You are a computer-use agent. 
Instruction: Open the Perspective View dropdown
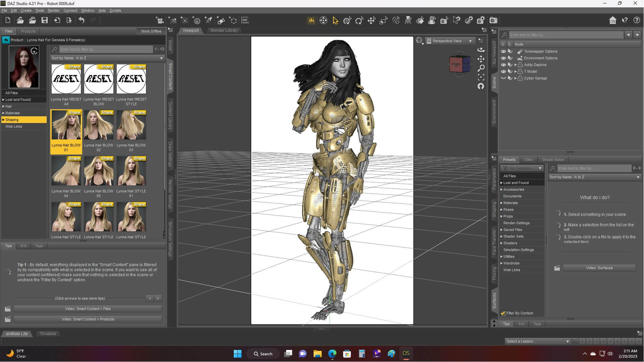pyautogui.click(x=450, y=41)
